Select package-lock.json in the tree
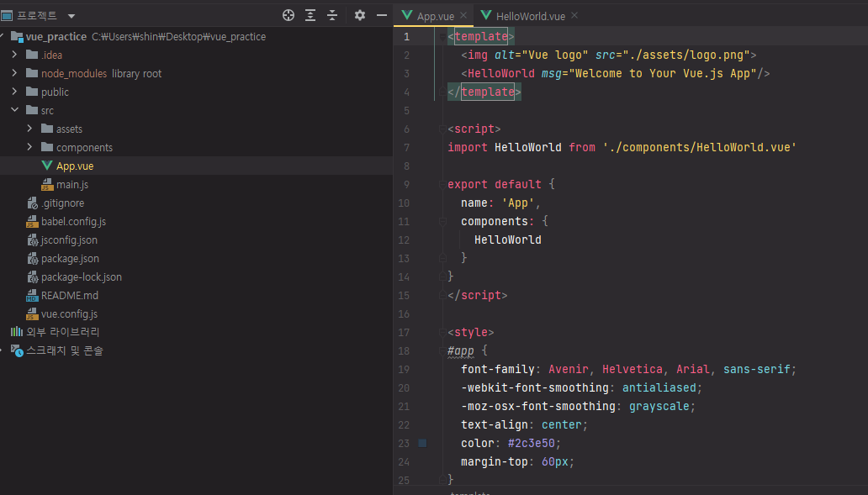Image resolution: width=868 pixels, height=495 pixels. coord(82,277)
